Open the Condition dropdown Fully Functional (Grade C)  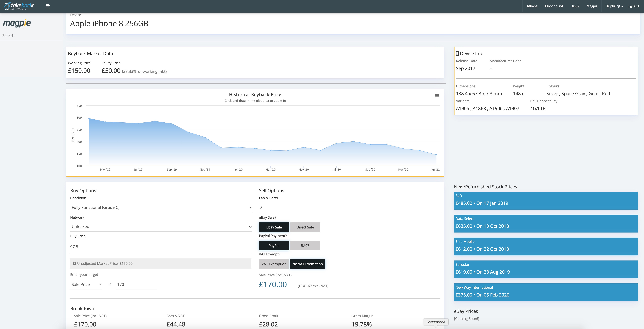(161, 207)
